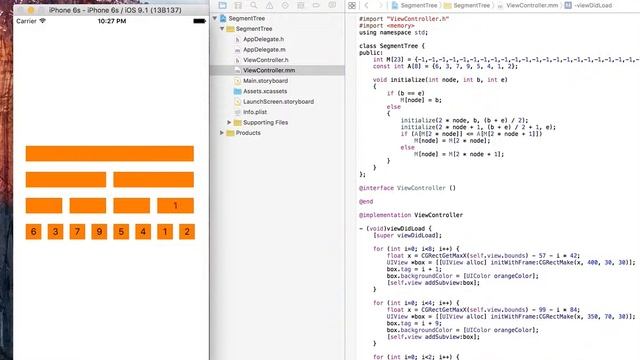Open the Symbol navigator icon
The height and width of the screenshot is (360, 640).
coord(238,5)
